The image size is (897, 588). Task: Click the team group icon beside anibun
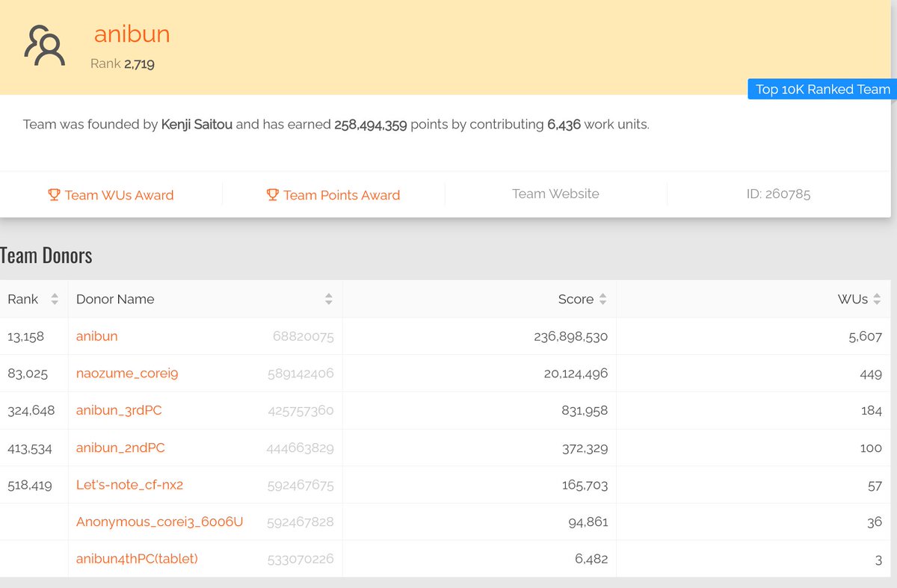click(x=44, y=46)
